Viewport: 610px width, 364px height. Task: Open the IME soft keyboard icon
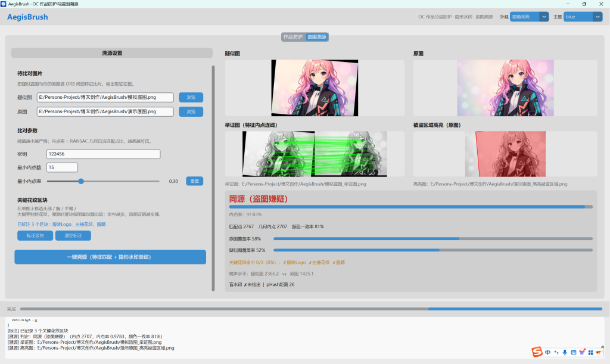coord(573,352)
